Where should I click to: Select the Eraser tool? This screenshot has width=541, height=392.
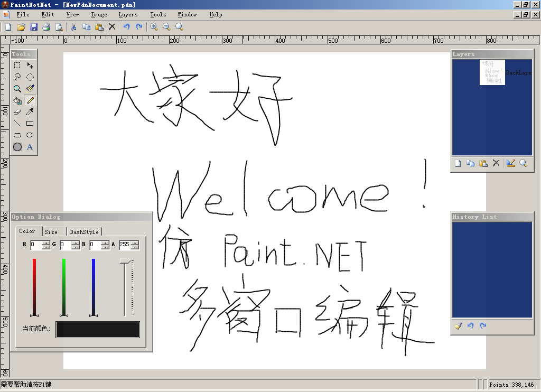[17, 112]
